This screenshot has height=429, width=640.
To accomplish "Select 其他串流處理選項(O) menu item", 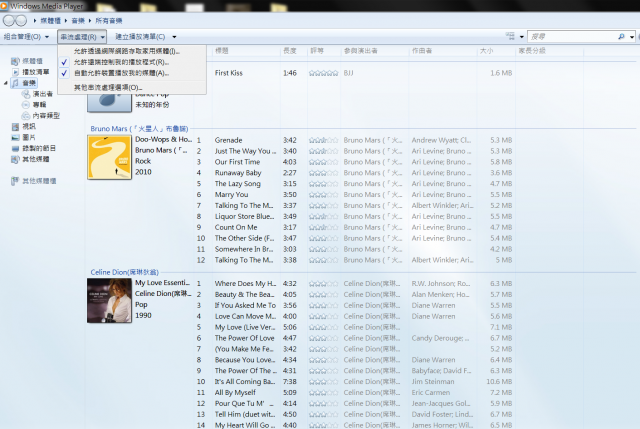I will (132, 87).
